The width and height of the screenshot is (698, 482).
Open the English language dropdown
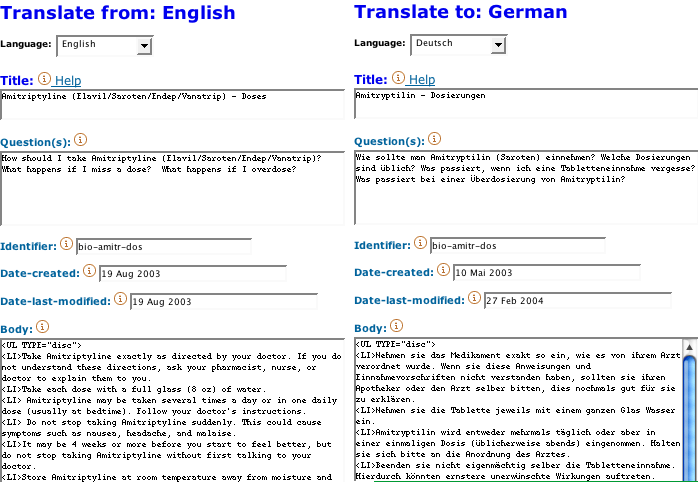[105, 45]
